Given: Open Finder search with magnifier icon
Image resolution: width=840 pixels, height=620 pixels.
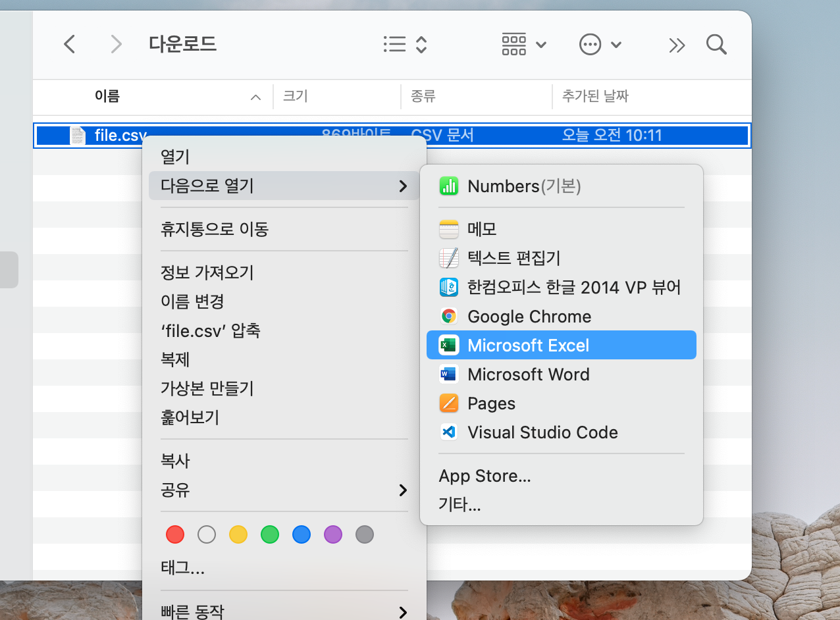Looking at the screenshot, I should [716, 44].
